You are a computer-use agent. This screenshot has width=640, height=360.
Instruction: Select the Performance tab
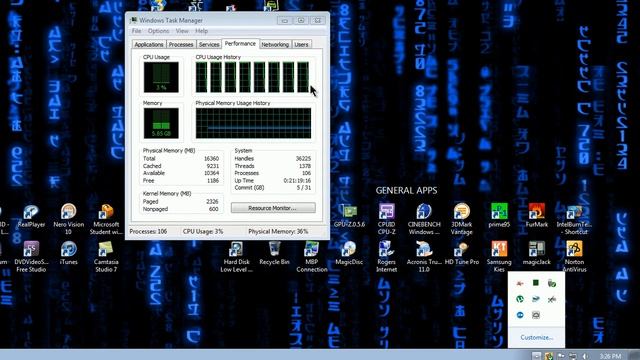(240, 44)
